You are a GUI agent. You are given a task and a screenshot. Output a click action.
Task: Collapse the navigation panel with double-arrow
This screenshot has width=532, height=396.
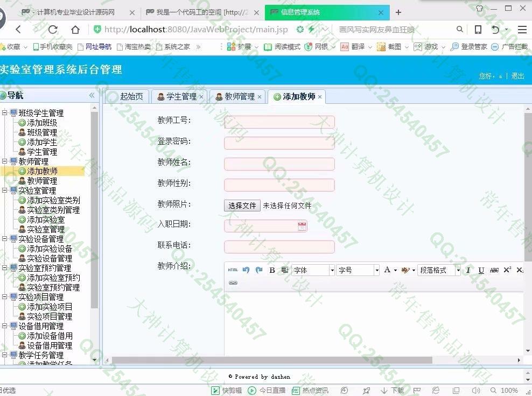[92, 95]
